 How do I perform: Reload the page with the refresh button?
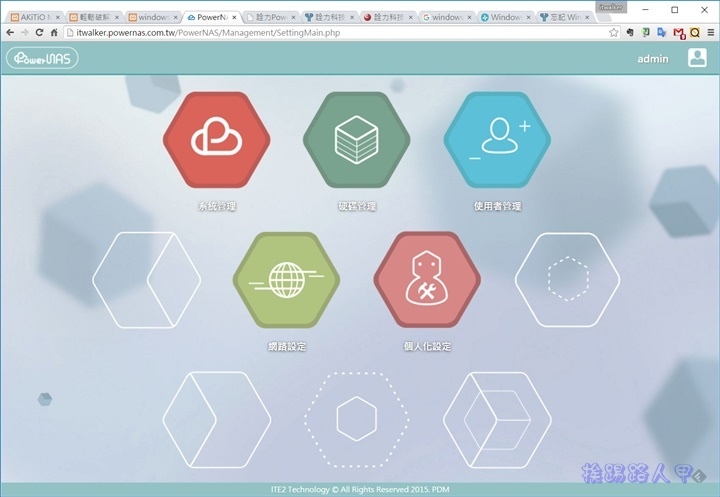coord(39,33)
